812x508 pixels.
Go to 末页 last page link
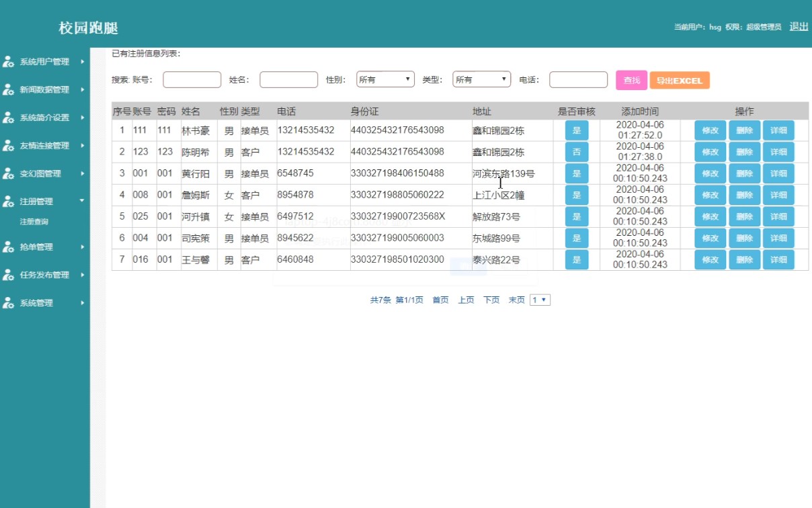click(517, 300)
